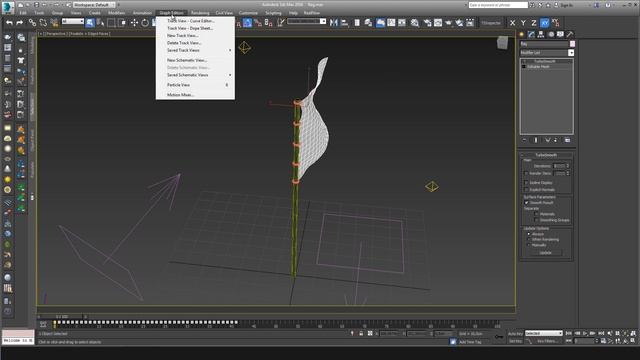Click the time slider handle
This screenshot has width=640, height=360.
(x=62, y=316)
